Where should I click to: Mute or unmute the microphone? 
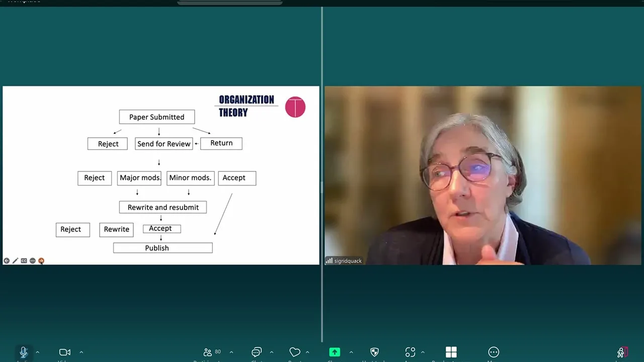(x=23, y=352)
